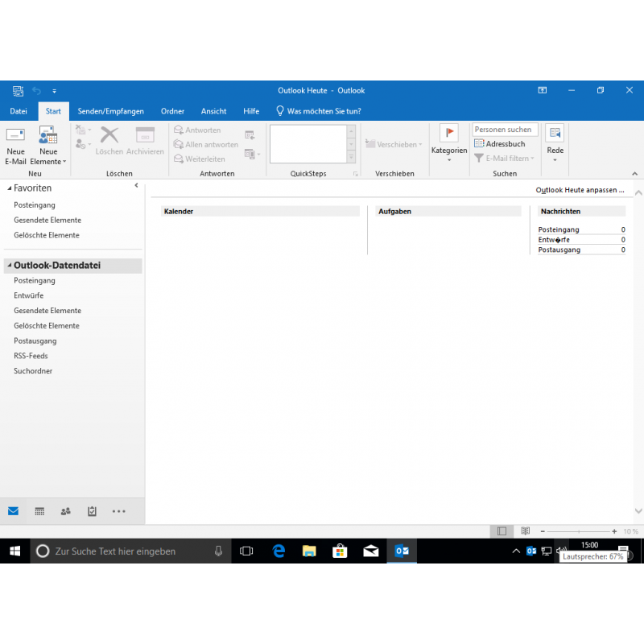Click the Neue E-Mail icon

pyautogui.click(x=15, y=135)
